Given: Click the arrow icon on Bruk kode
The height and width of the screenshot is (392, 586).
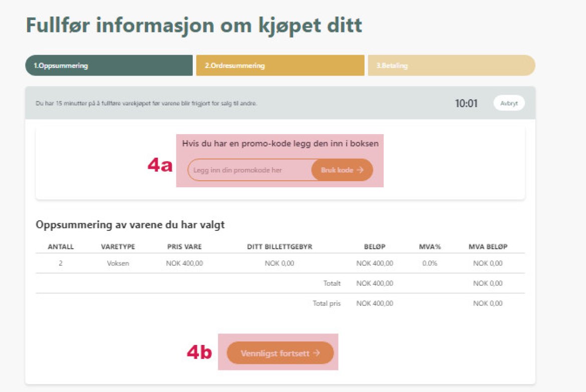Looking at the screenshot, I should (361, 170).
